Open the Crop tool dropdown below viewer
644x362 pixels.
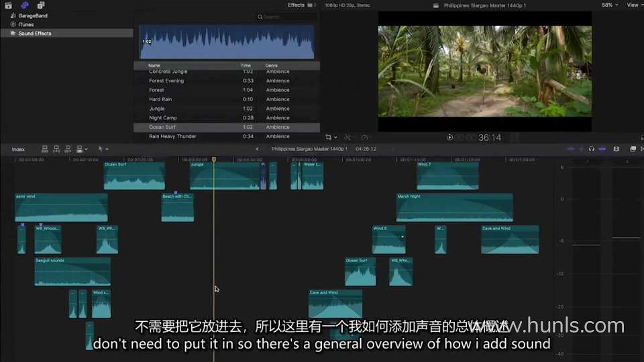tap(331, 137)
